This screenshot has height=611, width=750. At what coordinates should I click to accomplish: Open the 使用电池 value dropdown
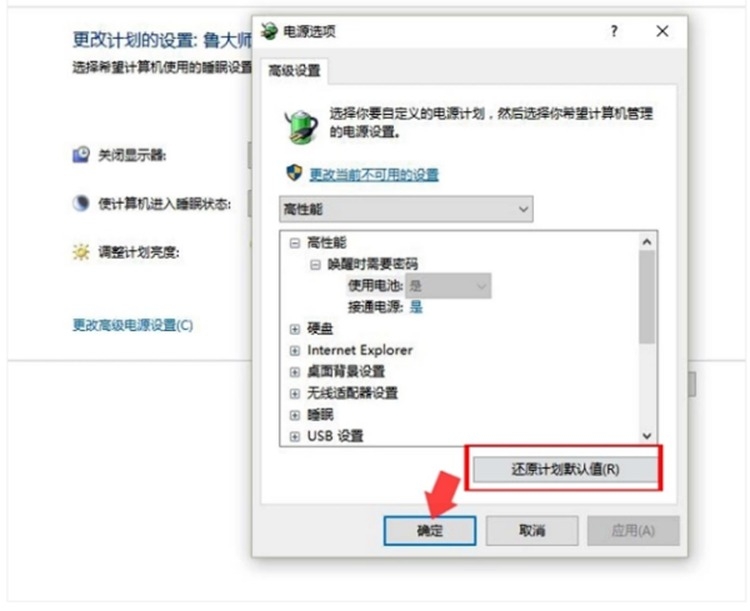[x=448, y=286]
